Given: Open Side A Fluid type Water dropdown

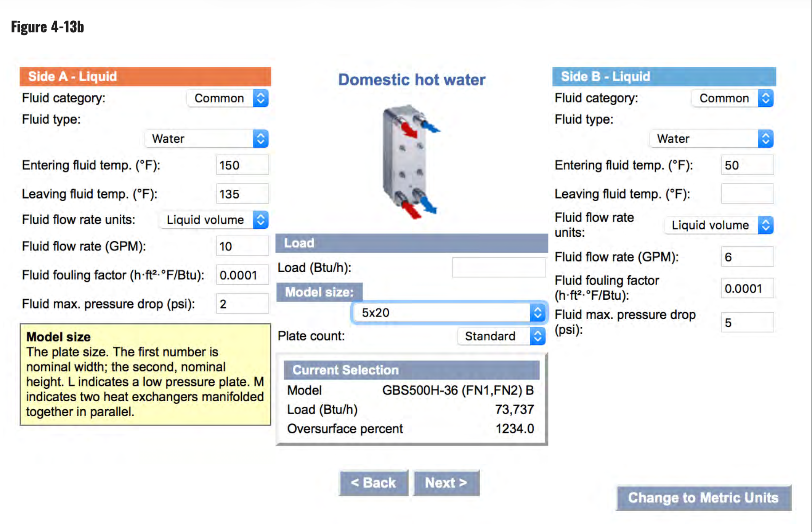Looking at the screenshot, I should [x=206, y=139].
